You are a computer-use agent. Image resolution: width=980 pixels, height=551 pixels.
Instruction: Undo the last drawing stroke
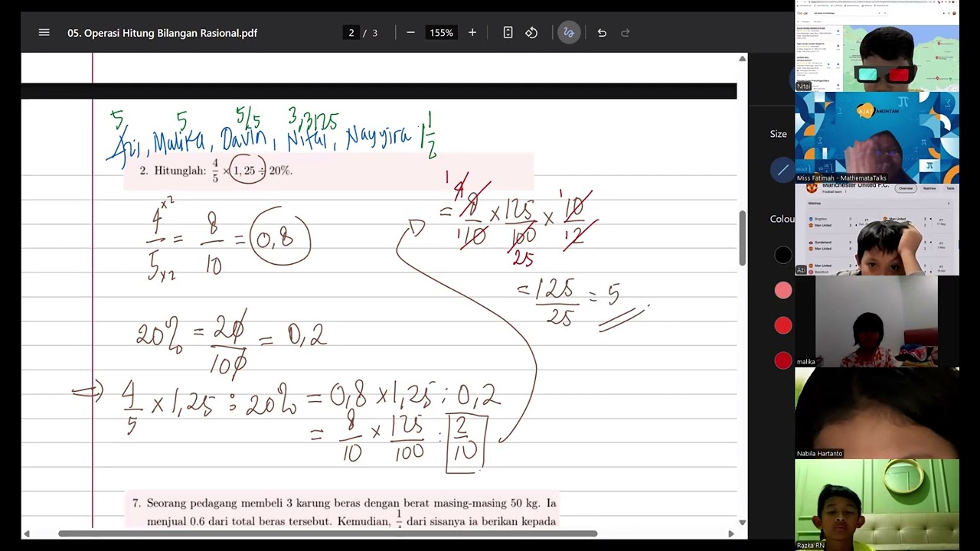602,33
